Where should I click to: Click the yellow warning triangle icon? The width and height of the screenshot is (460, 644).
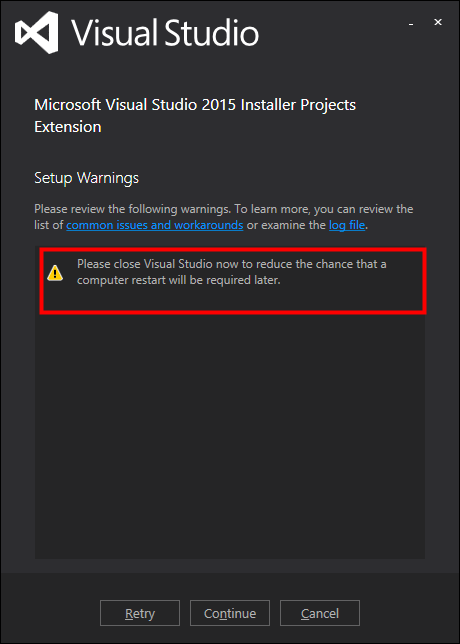point(55,273)
